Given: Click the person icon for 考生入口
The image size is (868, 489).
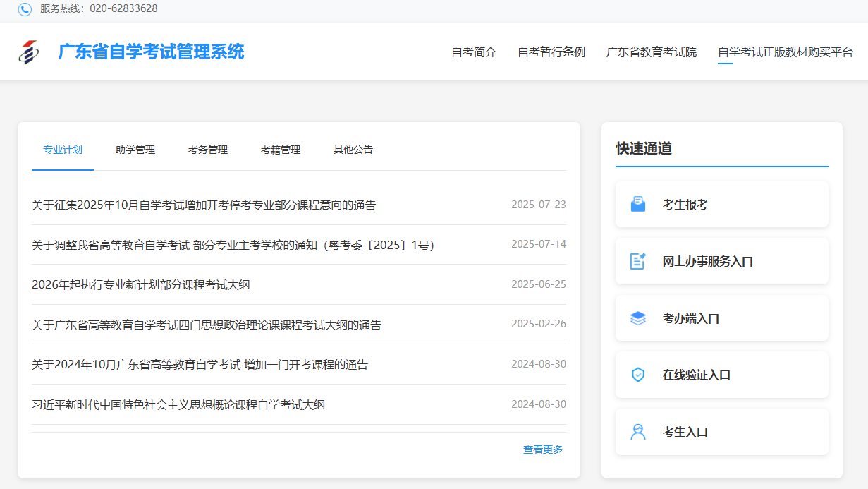Looking at the screenshot, I should 637,432.
